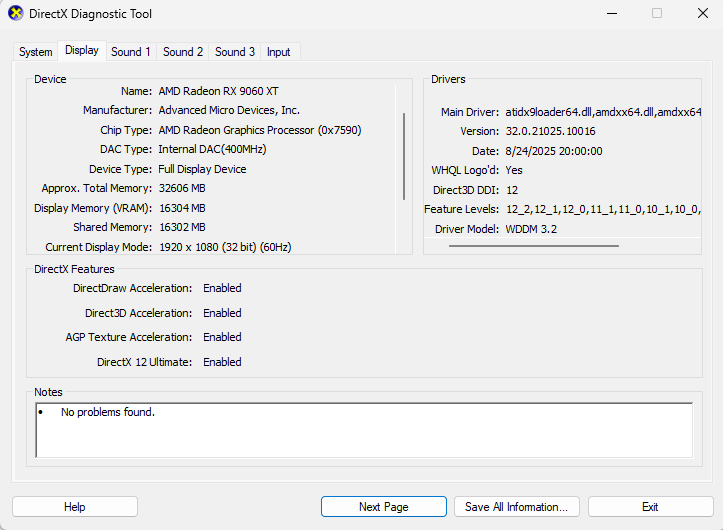Screen dimensions: 723x530
Task: Click the 'No problems found.' note
Action: pyautogui.click(x=108, y=412)
